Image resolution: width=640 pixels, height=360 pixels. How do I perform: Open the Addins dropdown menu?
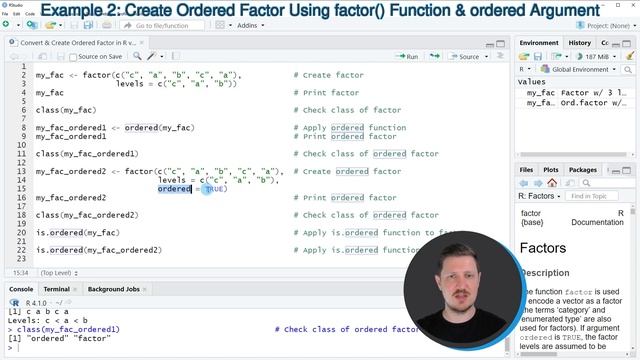tap(251, 25)
